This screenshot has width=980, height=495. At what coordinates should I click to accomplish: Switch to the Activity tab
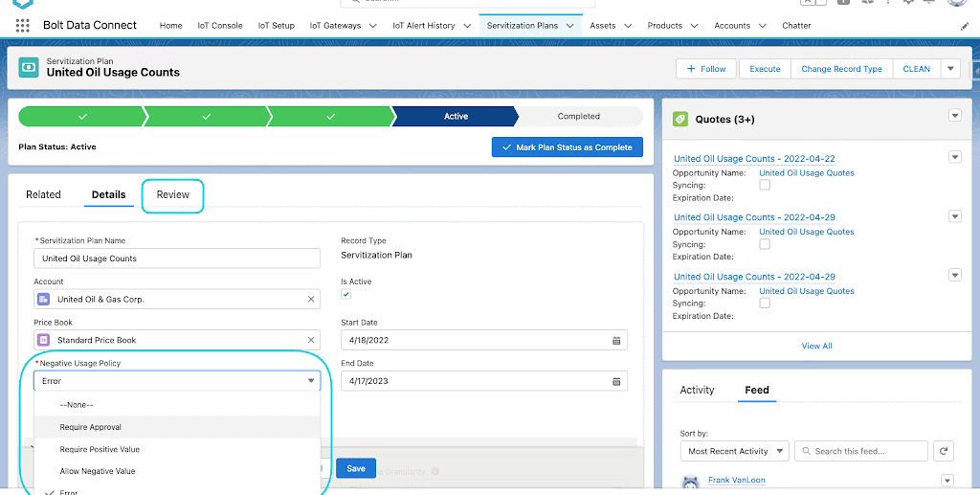(x=697, y=390)
